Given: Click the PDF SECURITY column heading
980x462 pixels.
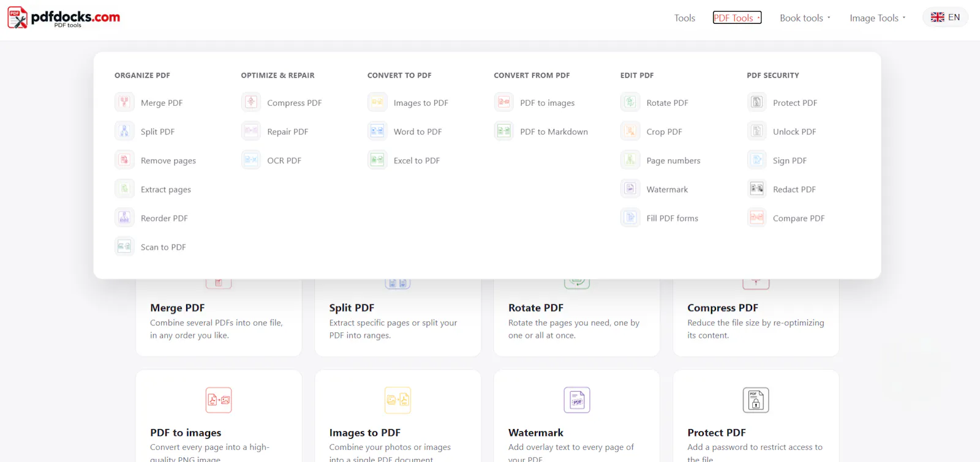Looking at the screenshot, I should 773,75.
